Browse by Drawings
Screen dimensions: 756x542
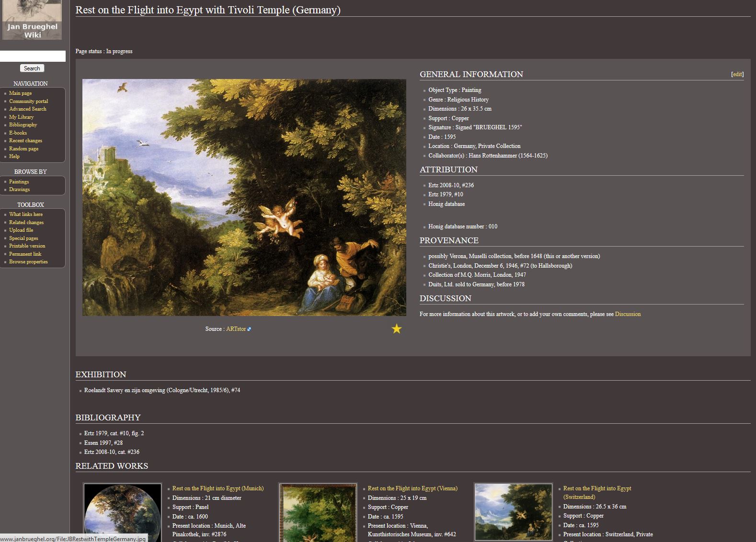[x=19, y=190]
